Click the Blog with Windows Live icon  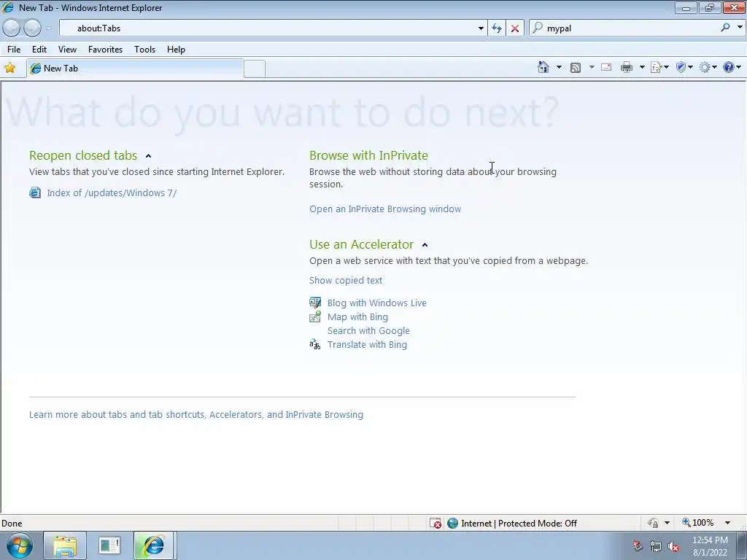tap(315, 303)
